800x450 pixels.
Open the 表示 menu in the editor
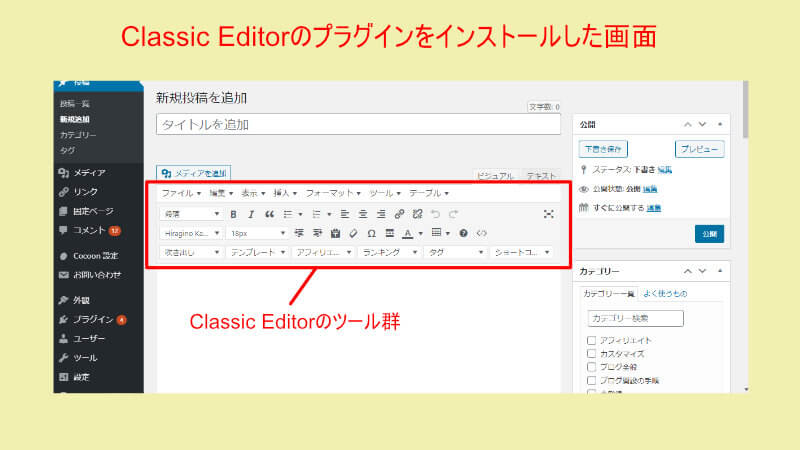click(253, 193)
